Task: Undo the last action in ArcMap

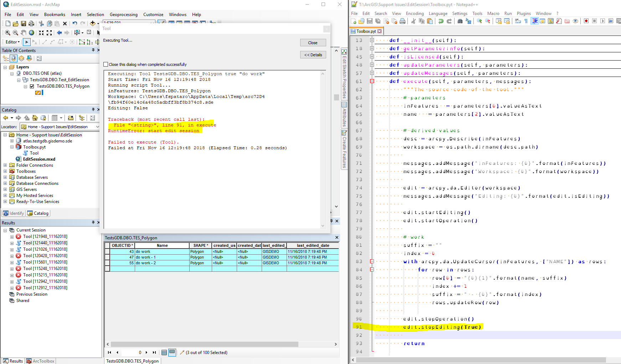Action: [x=75, y=24]
